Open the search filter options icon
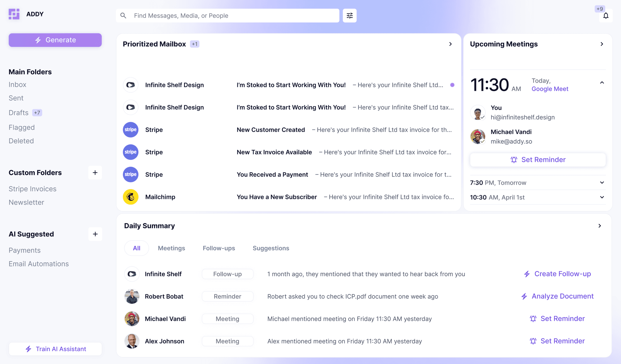This screenshot has width=621, height=364. (x=349, y=15)
